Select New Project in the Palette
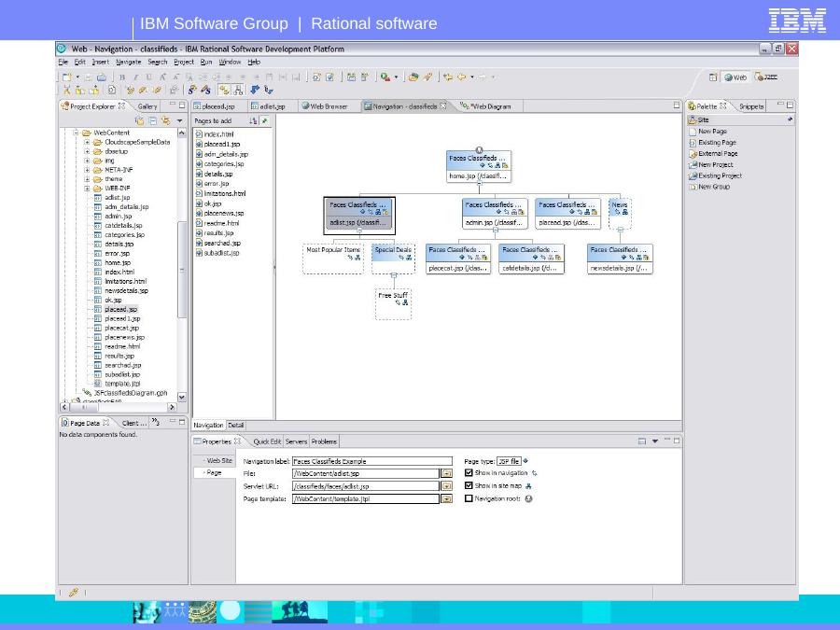Screen dimensions: 840x630 point(711,165)
